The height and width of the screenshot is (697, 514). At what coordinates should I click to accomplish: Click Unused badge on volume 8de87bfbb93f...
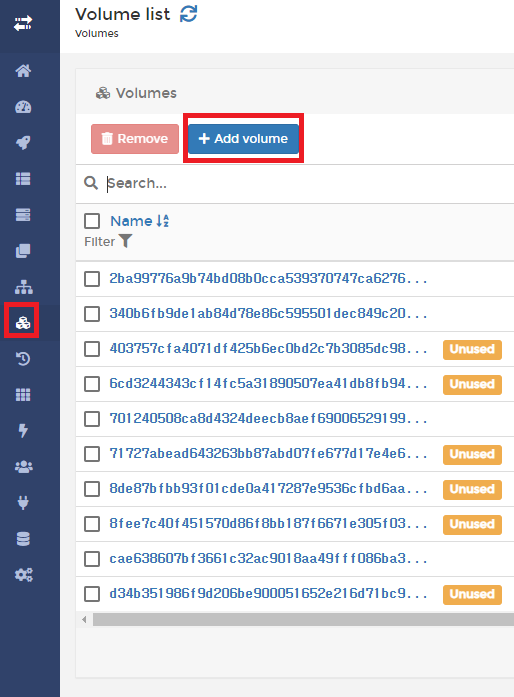[472, 489]
